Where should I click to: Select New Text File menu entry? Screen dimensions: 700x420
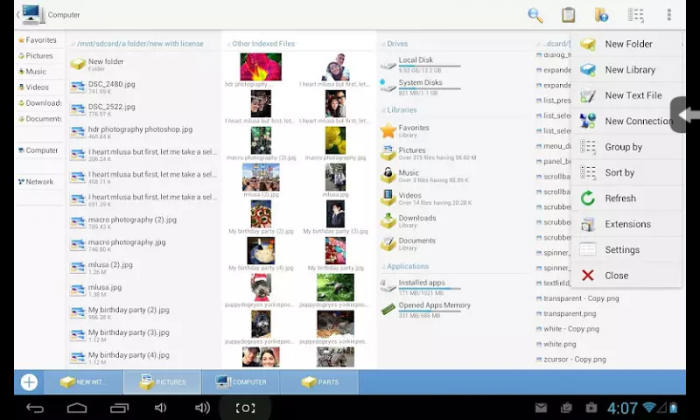coord(632,96)
